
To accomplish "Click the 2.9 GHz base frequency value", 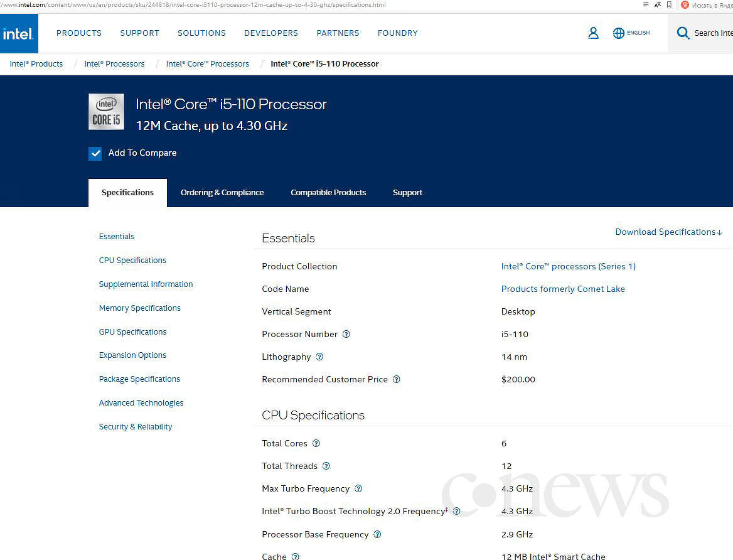I will click(517, 535).
